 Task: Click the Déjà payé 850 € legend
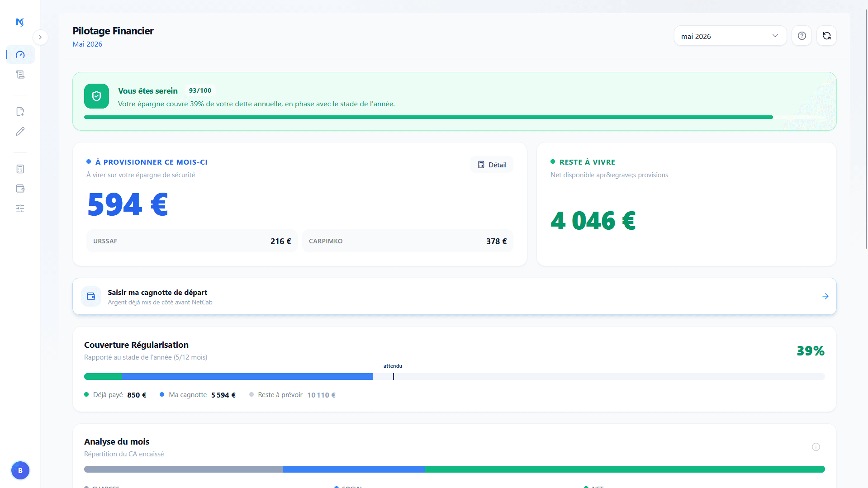(115, 395)
